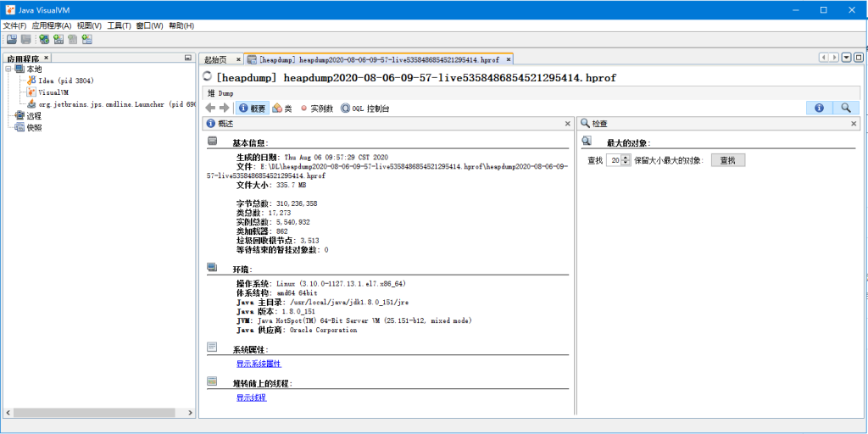Image resolution: width=868 pixels, height=434 pixels.
Task: Close the 概述 overview panel
Action: point(567,124)
